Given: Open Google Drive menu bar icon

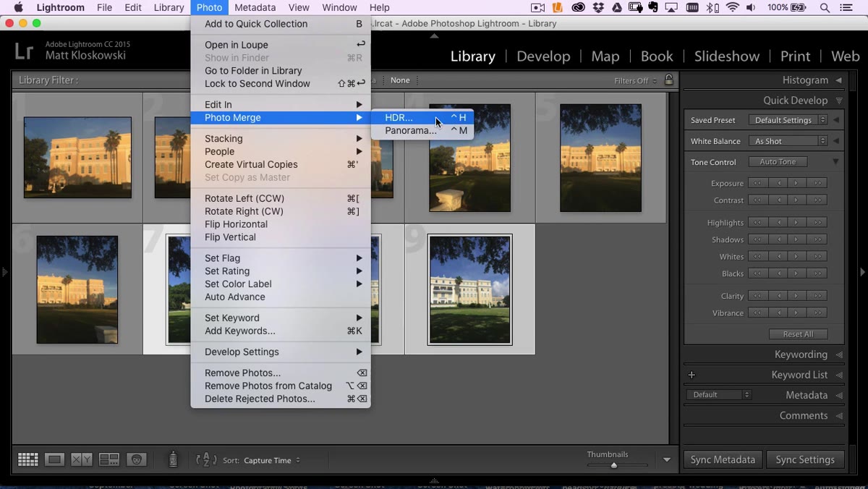Looking at the screenshot, I should coord(617,8).
